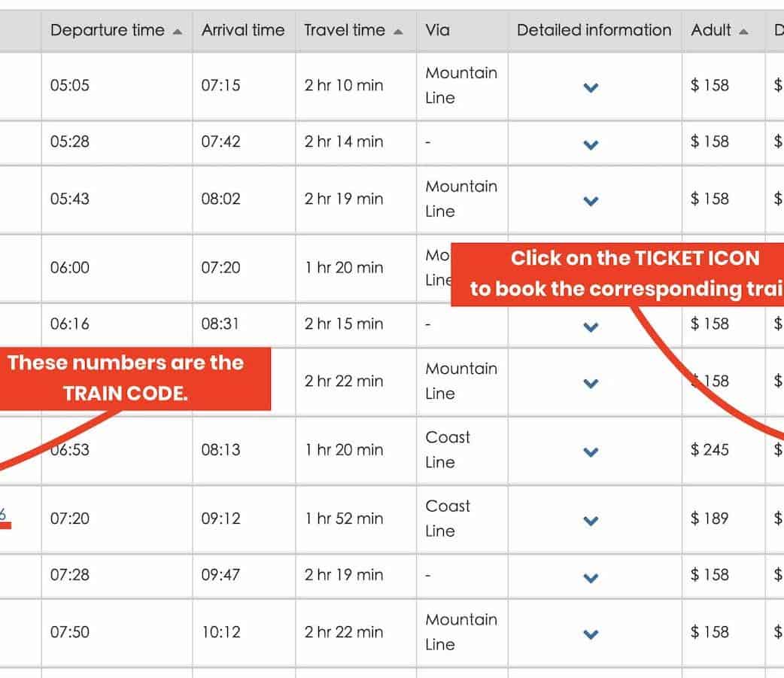Click the Travel time sort arrow
Viewport: 784px width, 678px height.
pos(398,32)
